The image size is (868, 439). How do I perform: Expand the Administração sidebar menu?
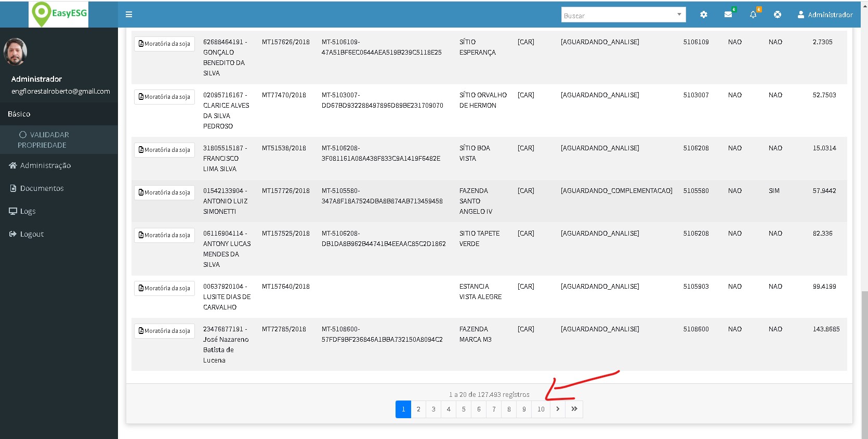pos(45,165)
